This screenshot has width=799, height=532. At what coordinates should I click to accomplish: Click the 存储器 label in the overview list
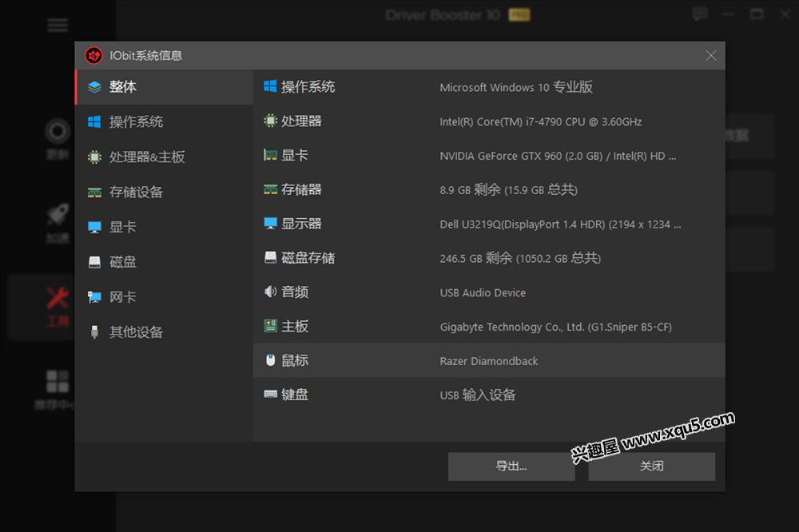click(x=301, y=189)
